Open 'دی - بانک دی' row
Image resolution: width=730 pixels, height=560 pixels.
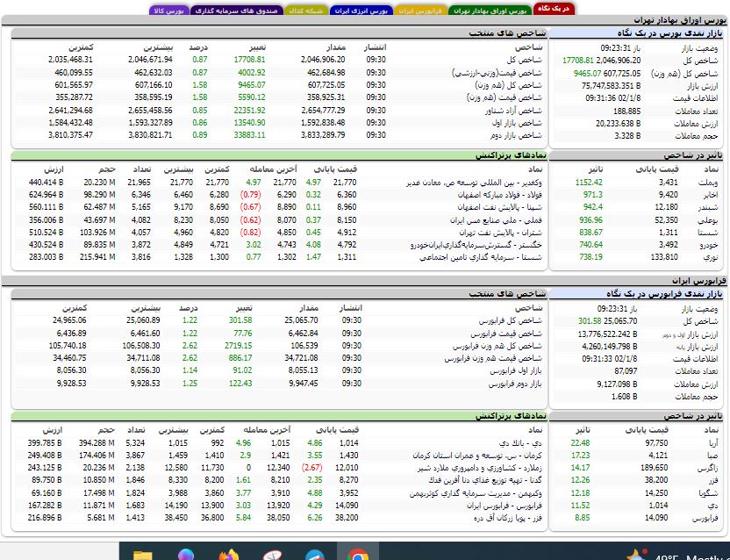pos(520,443)
